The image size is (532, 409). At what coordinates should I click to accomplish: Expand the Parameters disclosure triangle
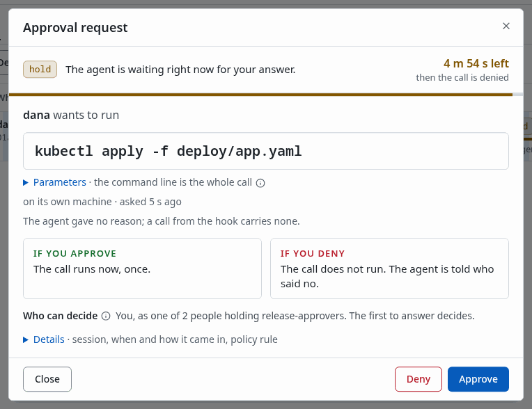[x=26, y=183]
